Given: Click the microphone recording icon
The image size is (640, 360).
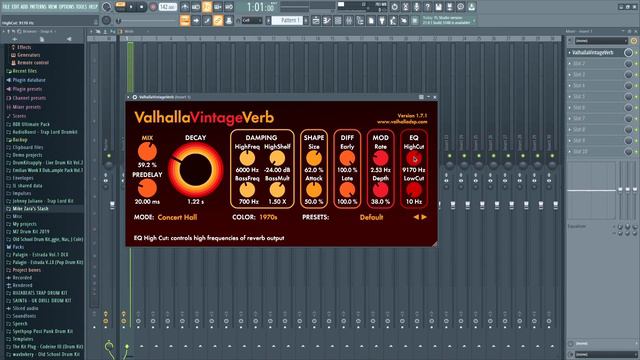Looking at the screenshot, I should (416, 7).
